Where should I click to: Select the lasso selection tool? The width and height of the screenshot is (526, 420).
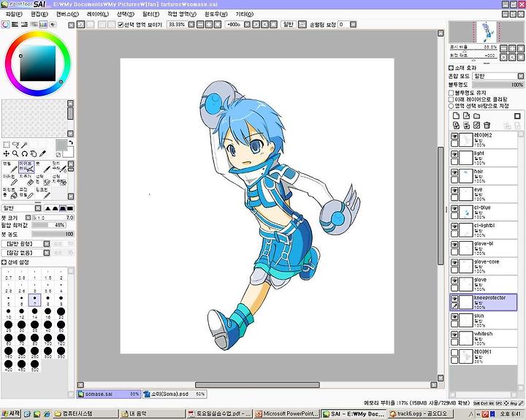(x=15, y=145)
